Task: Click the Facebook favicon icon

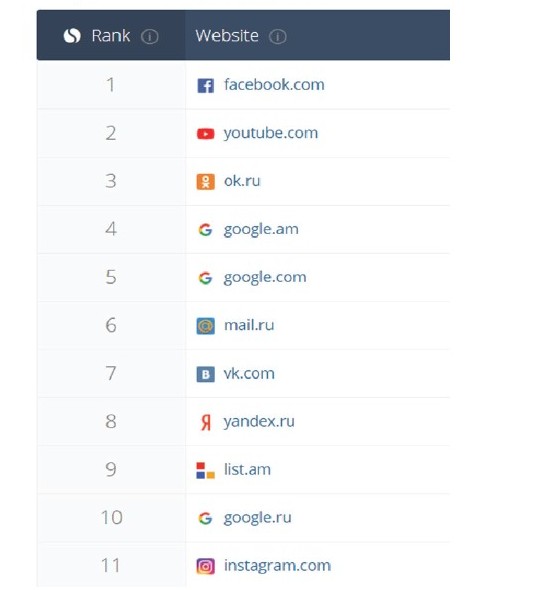Action: point(206,85)
